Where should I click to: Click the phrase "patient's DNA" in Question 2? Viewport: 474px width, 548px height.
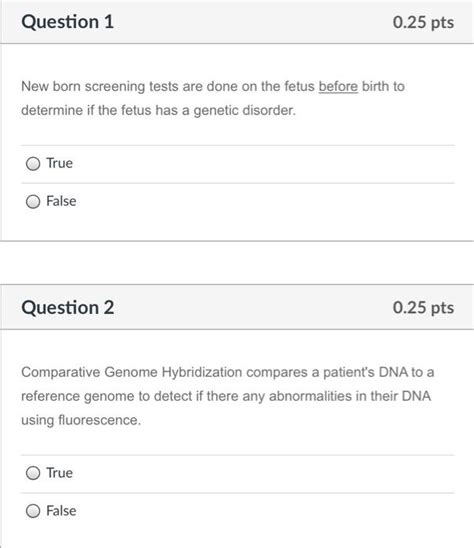pos(365,372)
